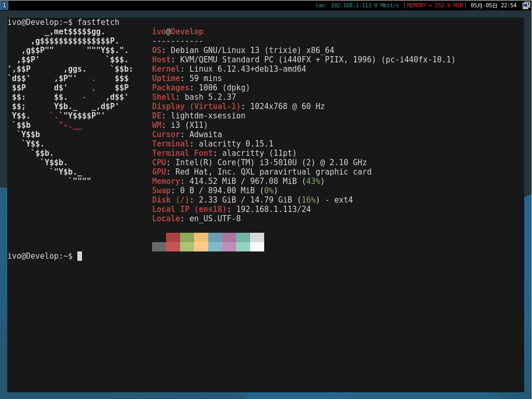Pick the light green swatch in bottom row
Viewport: 532px width, 399px height.
(x=187, y=247)
